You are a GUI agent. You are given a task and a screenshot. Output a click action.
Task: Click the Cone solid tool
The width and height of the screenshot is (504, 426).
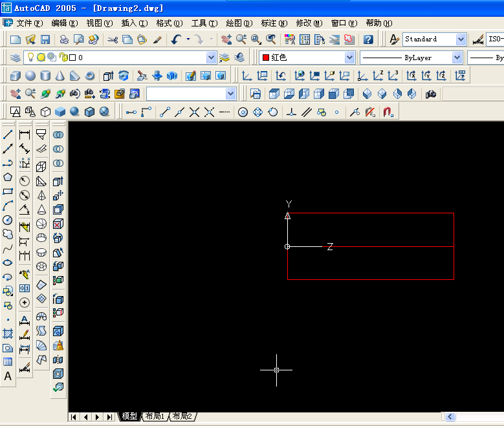click(60, 76)
